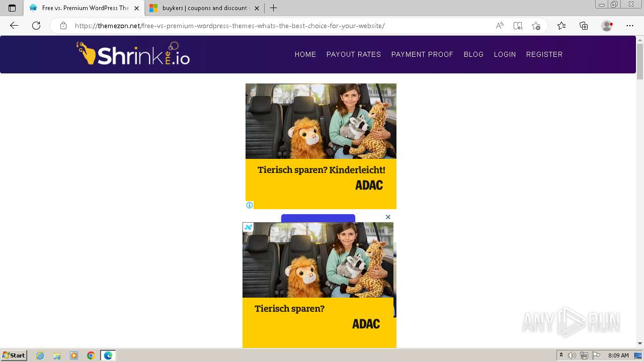Open the top ADAC advertisement image
The width and height of the screenshot is (644, 362).
(x=321, y=146)
